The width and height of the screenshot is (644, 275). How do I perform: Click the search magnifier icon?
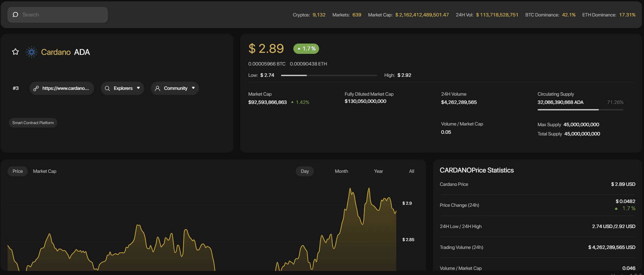[15, 15]
